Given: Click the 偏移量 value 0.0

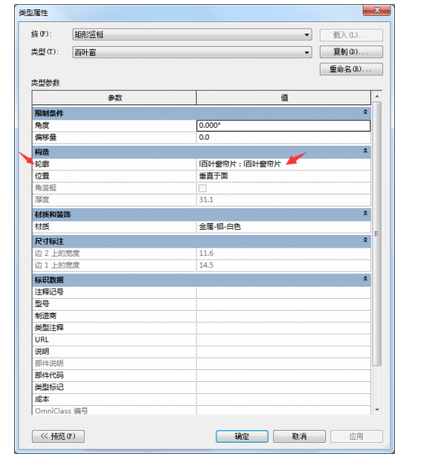Looking at the screenshot, I should coord(283,137).
